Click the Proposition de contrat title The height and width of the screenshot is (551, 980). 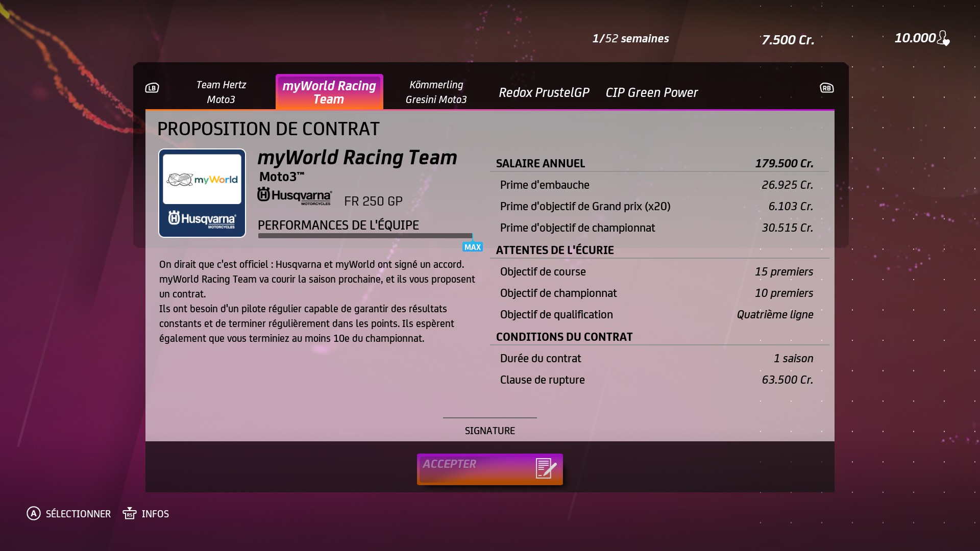click(268, 129)
